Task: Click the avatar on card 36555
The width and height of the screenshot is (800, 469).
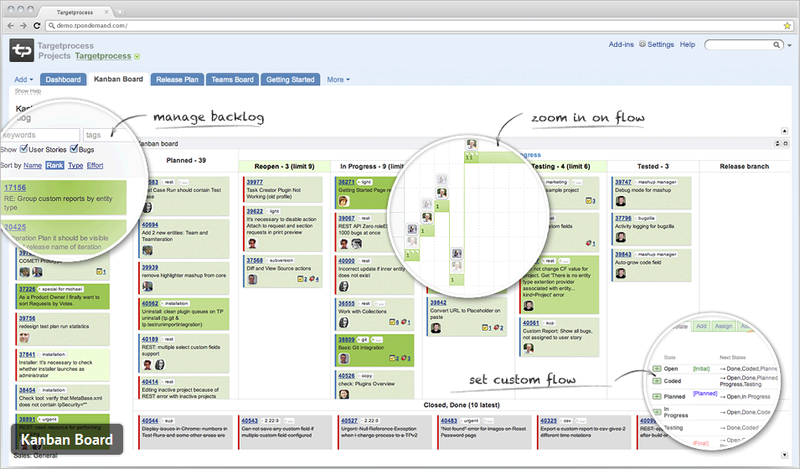Action: (344, 323)
